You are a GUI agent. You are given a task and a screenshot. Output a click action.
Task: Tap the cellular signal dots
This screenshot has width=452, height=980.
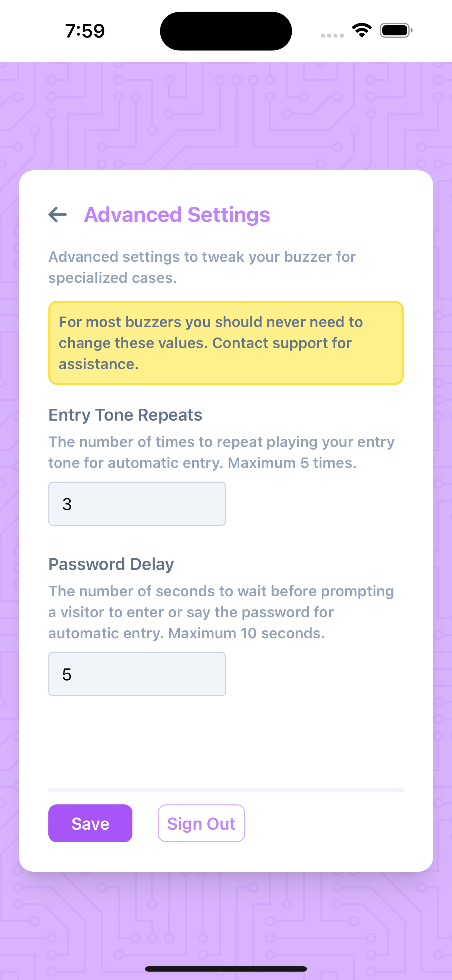[x=332, y=35]
